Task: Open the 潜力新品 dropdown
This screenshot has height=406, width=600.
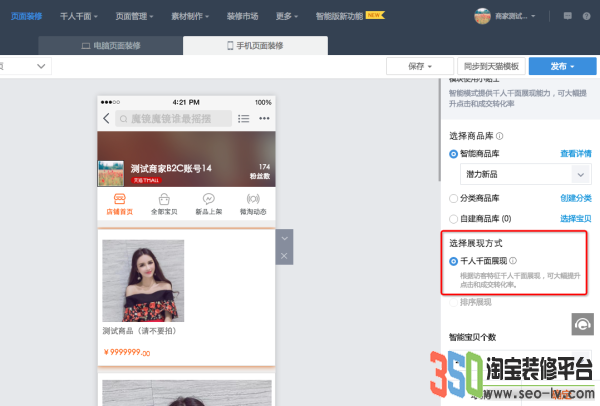Action: click(x=526, y=174)
